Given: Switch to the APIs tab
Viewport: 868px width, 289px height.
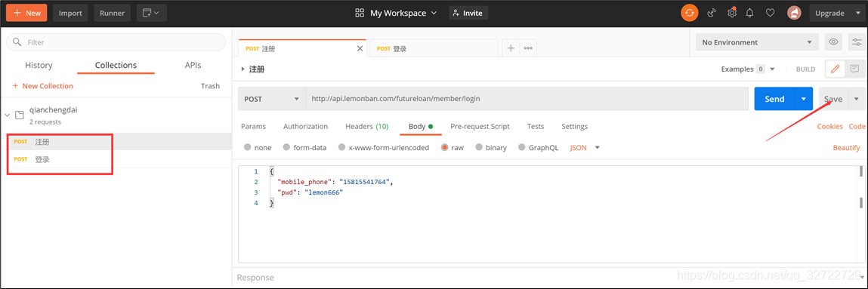Looking at the screenshot, I should click(x=193, y=65).
